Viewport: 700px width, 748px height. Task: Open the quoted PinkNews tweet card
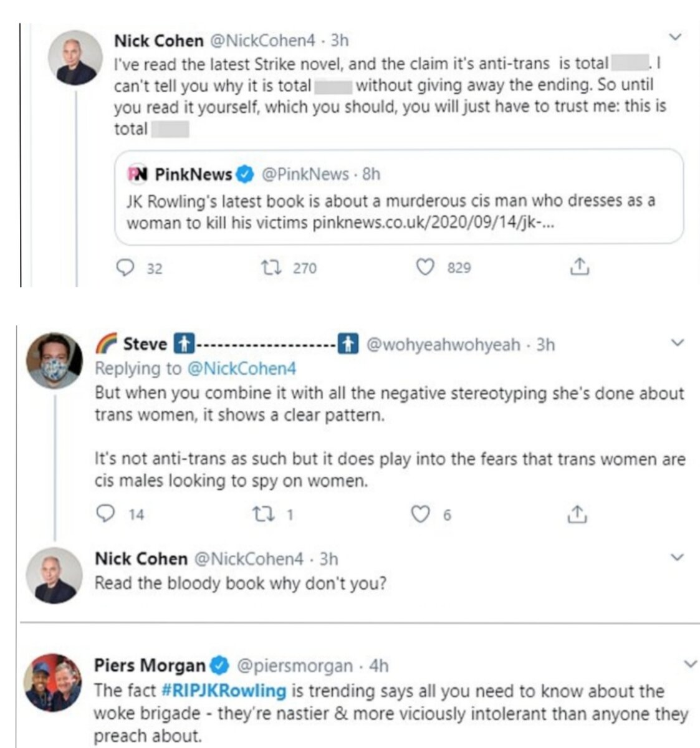[399, 196]
